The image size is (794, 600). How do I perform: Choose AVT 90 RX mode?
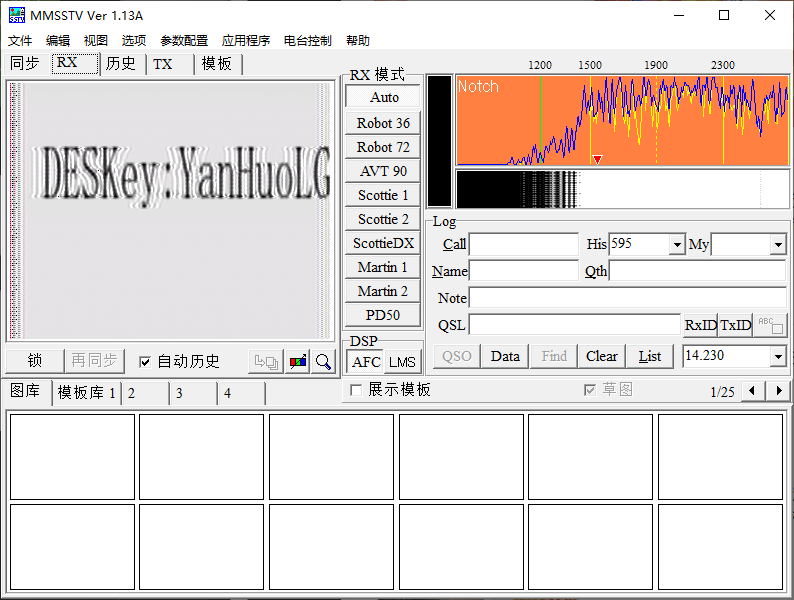[383, 171]
